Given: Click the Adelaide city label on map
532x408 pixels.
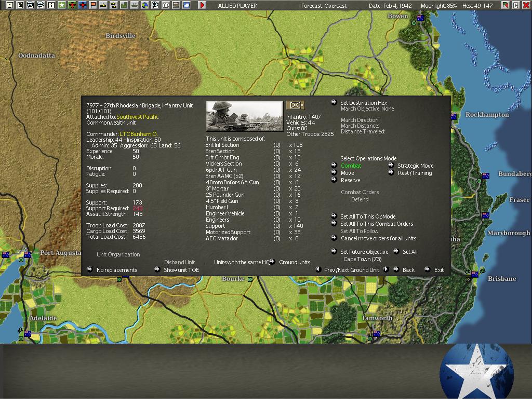Looking at the screenshot, I should [x=43, y=318].
